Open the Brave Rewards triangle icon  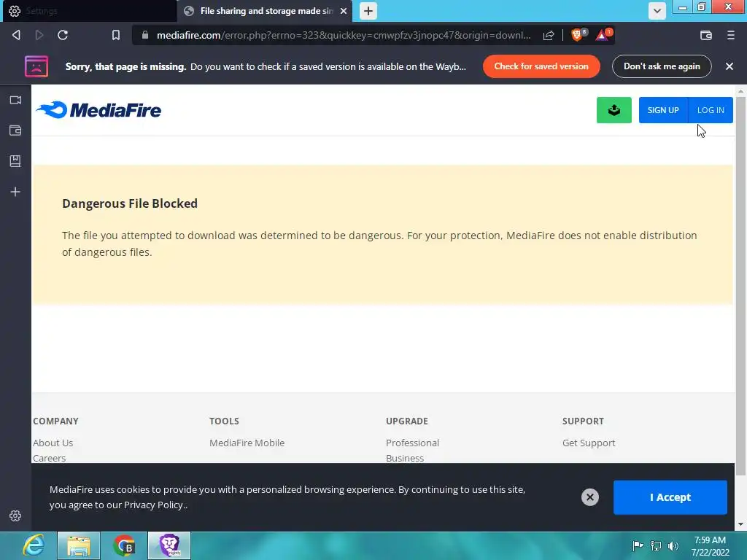(603, 34)
